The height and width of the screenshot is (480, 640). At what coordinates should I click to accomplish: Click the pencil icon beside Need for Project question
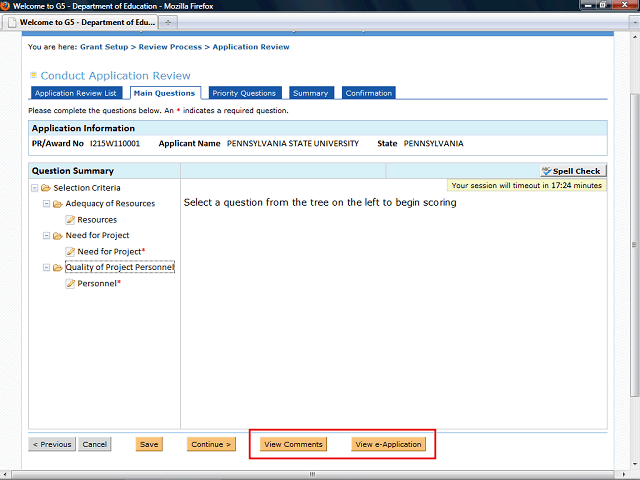click(70, 252)
